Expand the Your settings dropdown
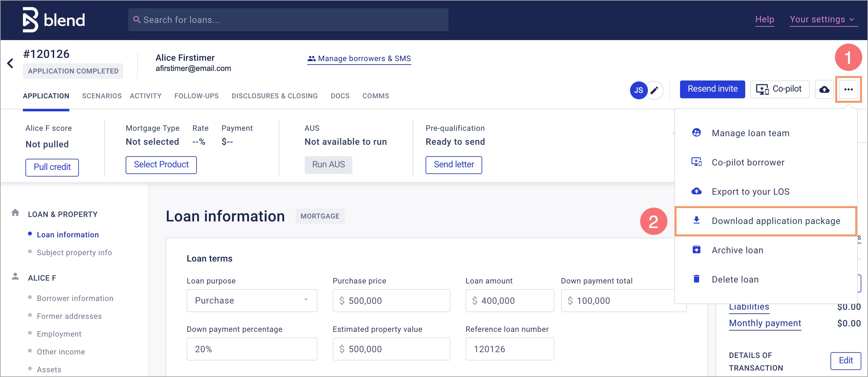Image resolution: width=868 pixels, height=377 pixels. pyautogui.click(x=822, y=19)
